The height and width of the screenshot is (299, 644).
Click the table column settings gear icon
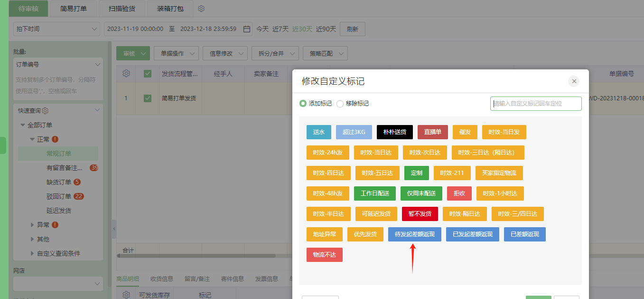point(126,74)
